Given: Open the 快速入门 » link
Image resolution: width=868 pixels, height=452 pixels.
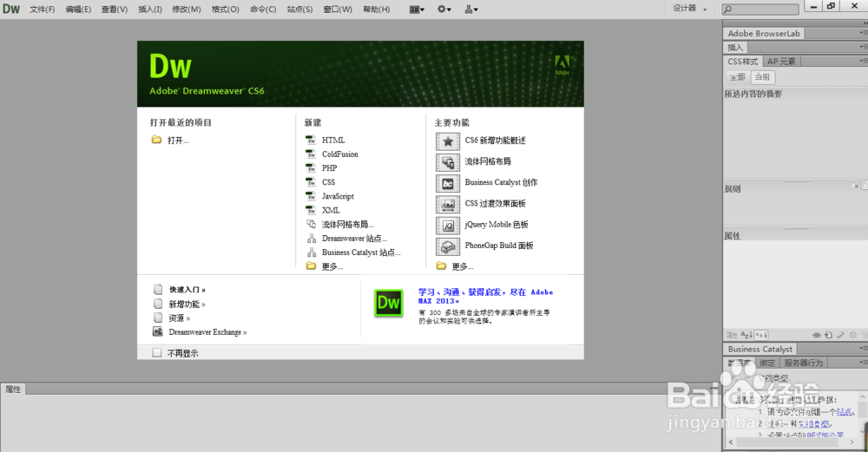Looking at the screenshot, I should click(187, 290).
